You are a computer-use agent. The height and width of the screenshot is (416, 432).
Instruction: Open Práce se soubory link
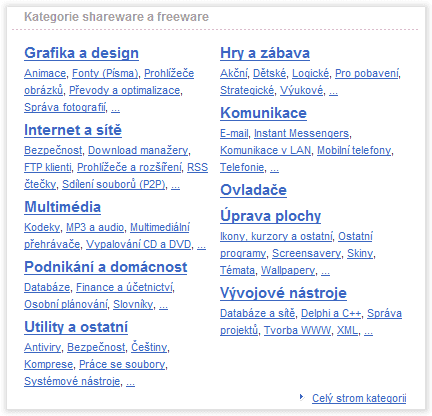pos(122,364)
